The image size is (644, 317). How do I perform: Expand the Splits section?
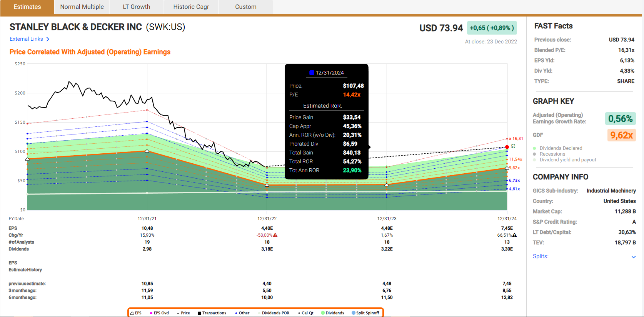click(541, 256)
